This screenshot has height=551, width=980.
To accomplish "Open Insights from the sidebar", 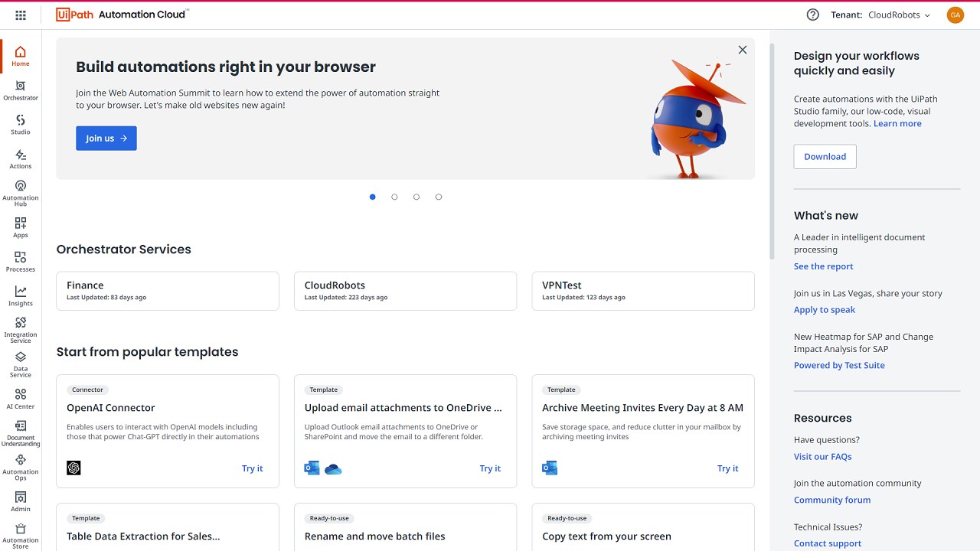I will click(21, 295).
